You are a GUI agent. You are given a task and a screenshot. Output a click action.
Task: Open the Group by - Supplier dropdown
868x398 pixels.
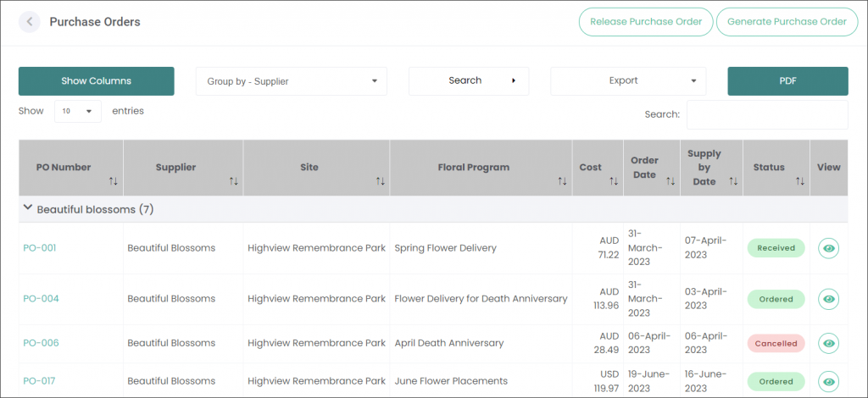(x=292, y=81)
